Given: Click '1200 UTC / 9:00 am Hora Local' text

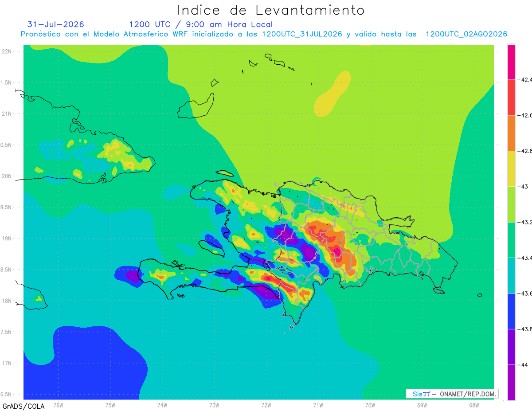Looking at the screenshot, I should pyautogui.click(x=201, y=25).
